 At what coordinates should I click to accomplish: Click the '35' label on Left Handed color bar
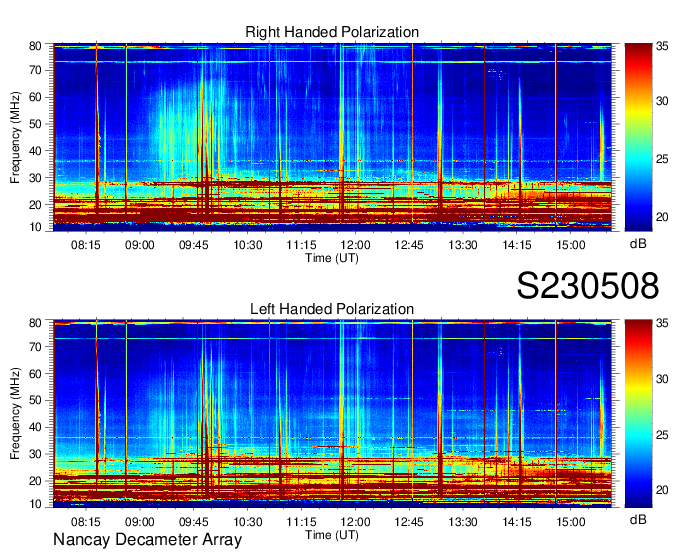662,323
